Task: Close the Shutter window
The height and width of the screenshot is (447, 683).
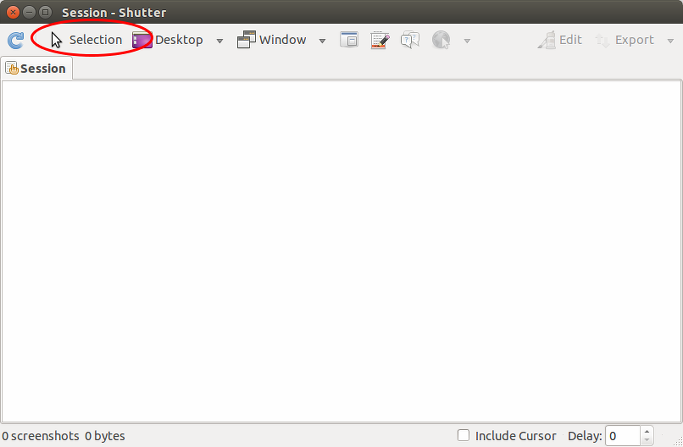Action: 13,12
